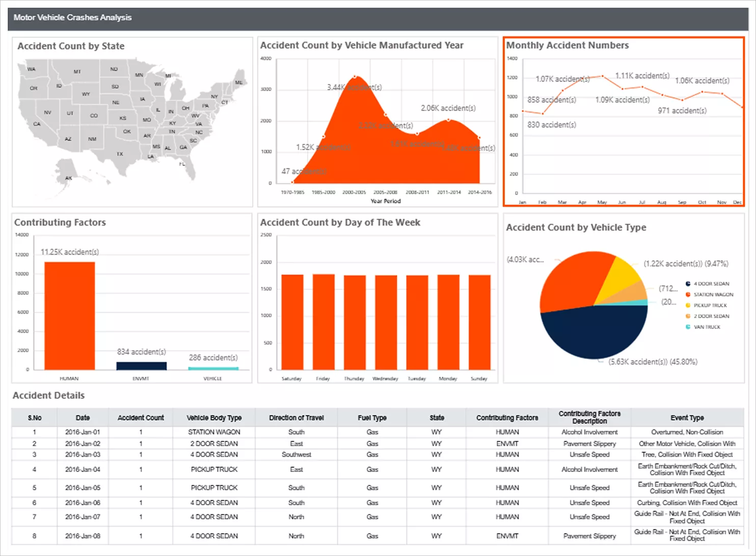Click the 1.11K accident(s) monthly label
The image size is (756, 556).
click(642, 75)
